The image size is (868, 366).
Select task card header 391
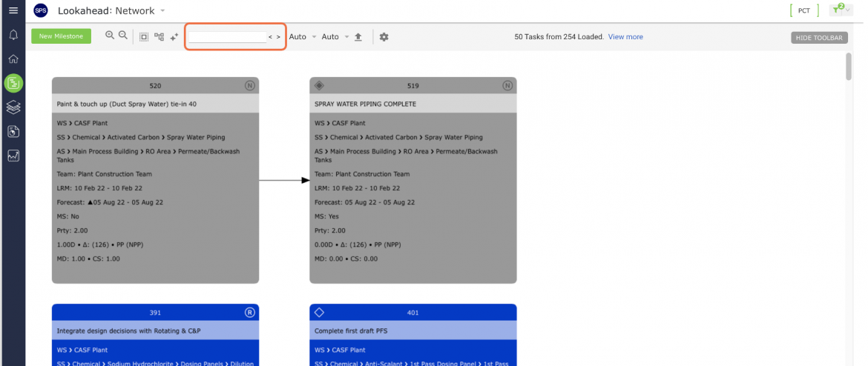156,313
